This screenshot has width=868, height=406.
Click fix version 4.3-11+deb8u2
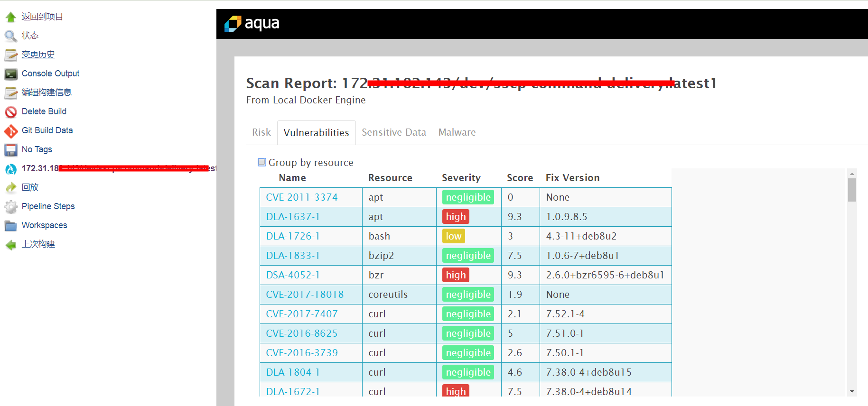pos(581,236)
